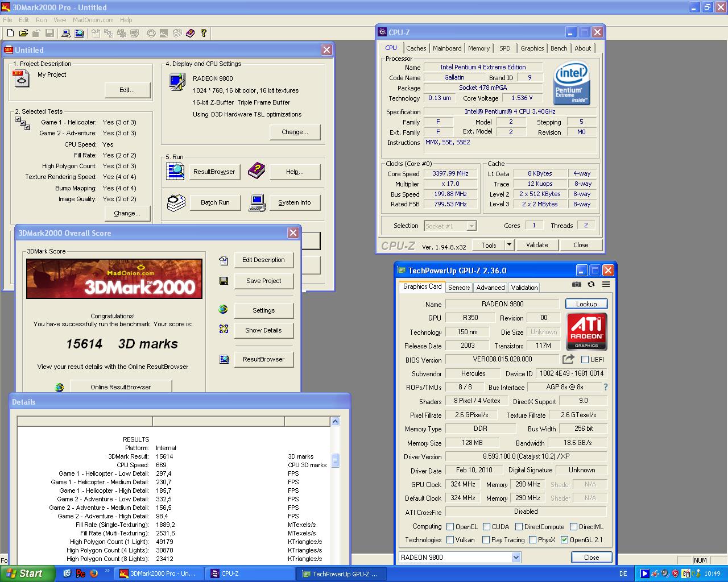Click the BIOS Version share icon
Viewport: 728px width, 582px height.
click(x=568, y=359)
